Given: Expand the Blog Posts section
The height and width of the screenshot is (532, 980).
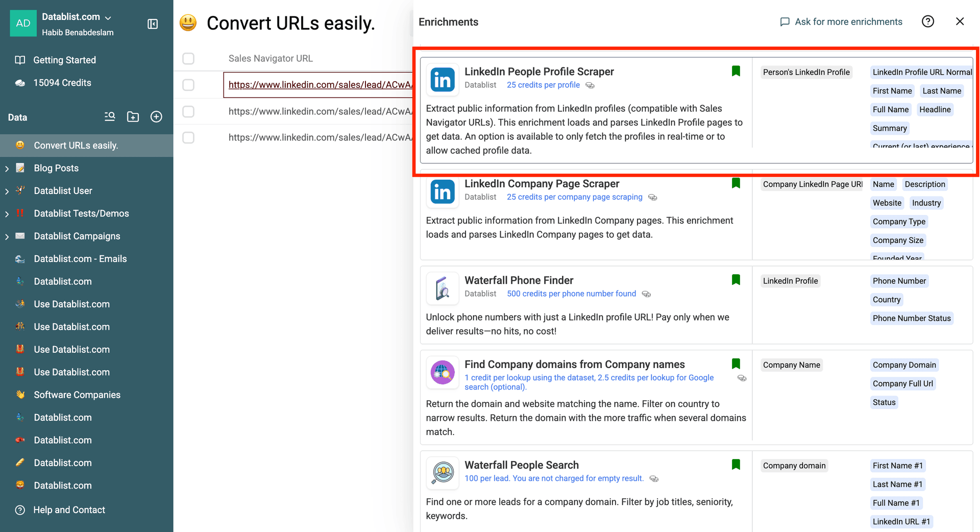Looking at the screenshot, I should [6, 167].
